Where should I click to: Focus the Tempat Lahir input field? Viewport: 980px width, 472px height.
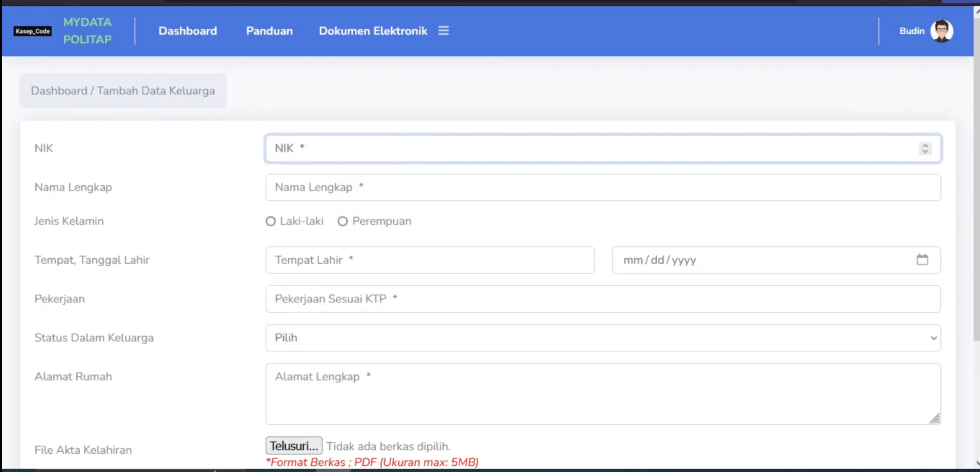click(430, 260)
